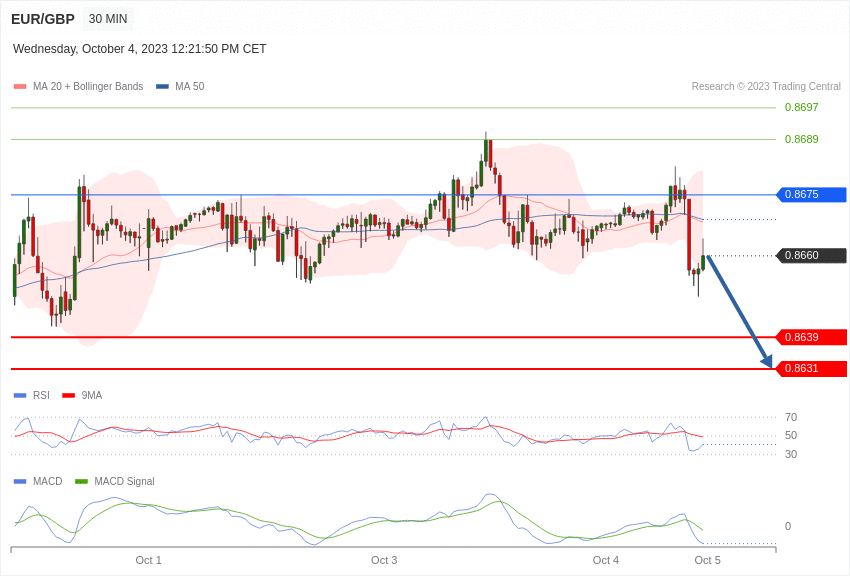This screenshot has height=576, width=850.
Task: Click the 0.8689 resistance level label
Action: point(801,139)
